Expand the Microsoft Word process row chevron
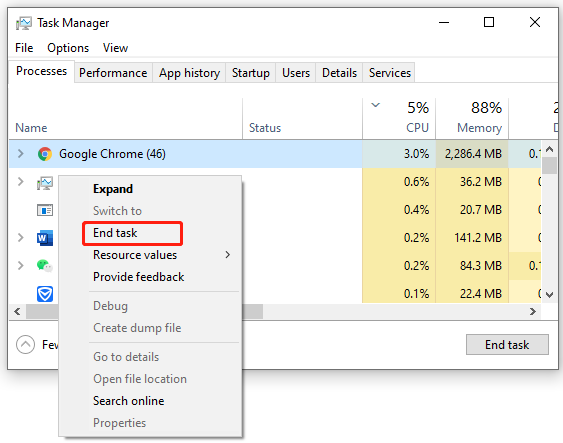 click(21, 237)
